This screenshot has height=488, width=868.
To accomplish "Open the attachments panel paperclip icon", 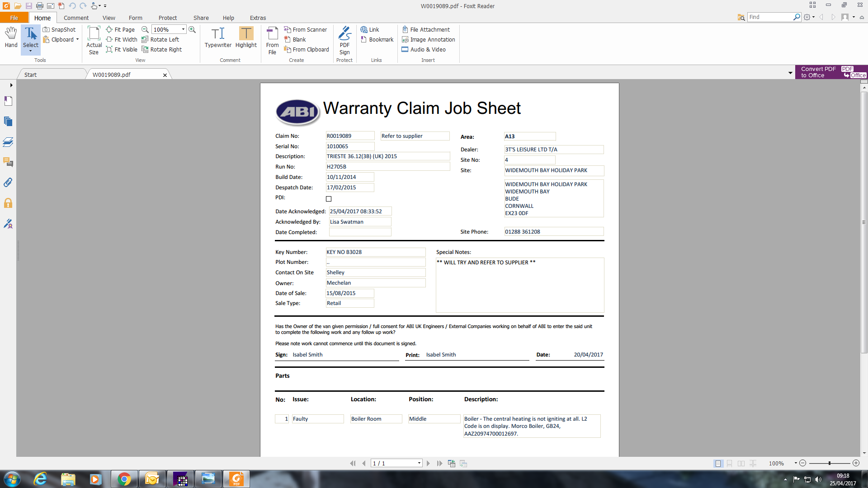I will 8,183.
